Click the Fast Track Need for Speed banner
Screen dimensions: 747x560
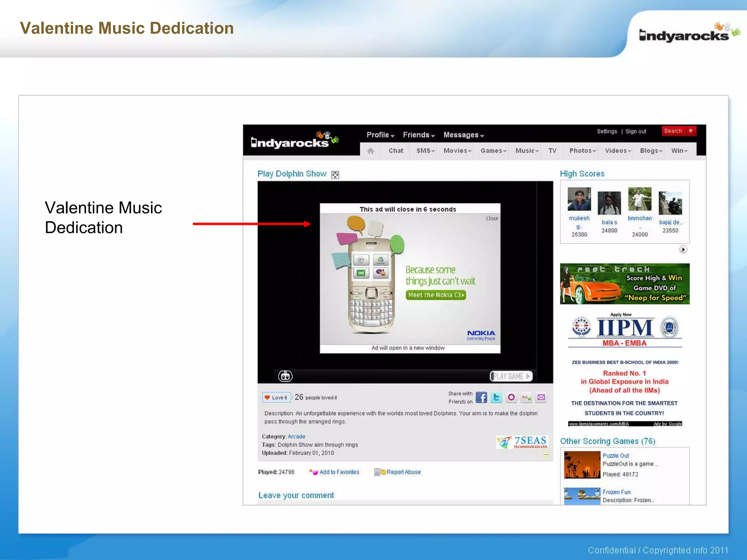point(624,284)
